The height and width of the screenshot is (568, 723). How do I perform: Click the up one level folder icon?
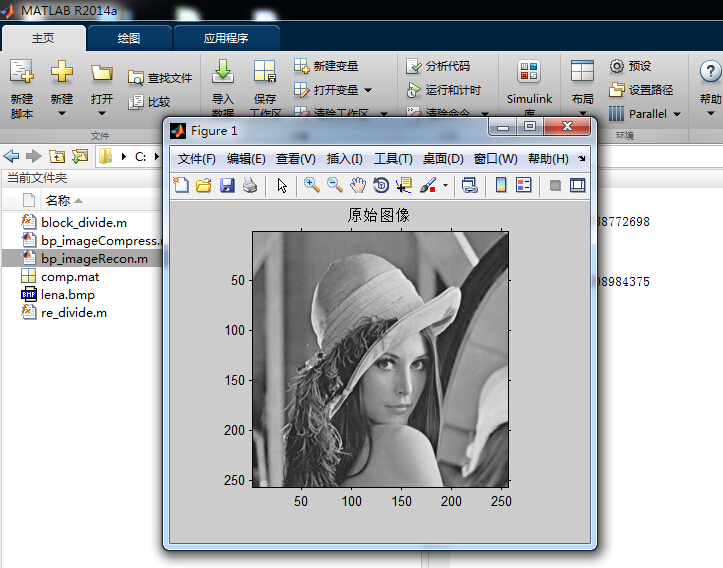57,156
